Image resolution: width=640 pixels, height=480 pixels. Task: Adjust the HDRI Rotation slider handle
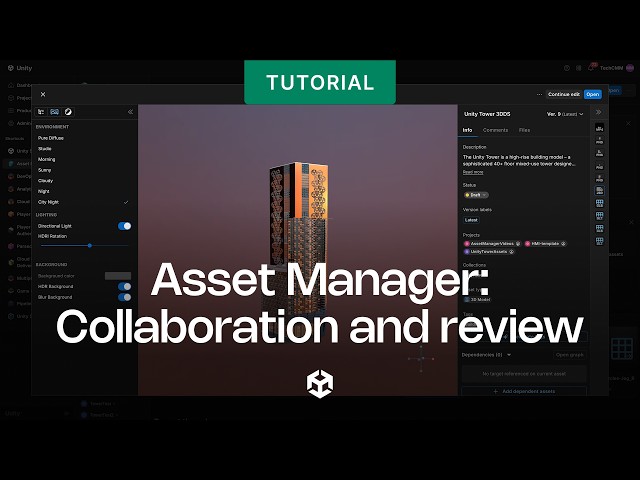pyautogui.click(x=90, y=245)
